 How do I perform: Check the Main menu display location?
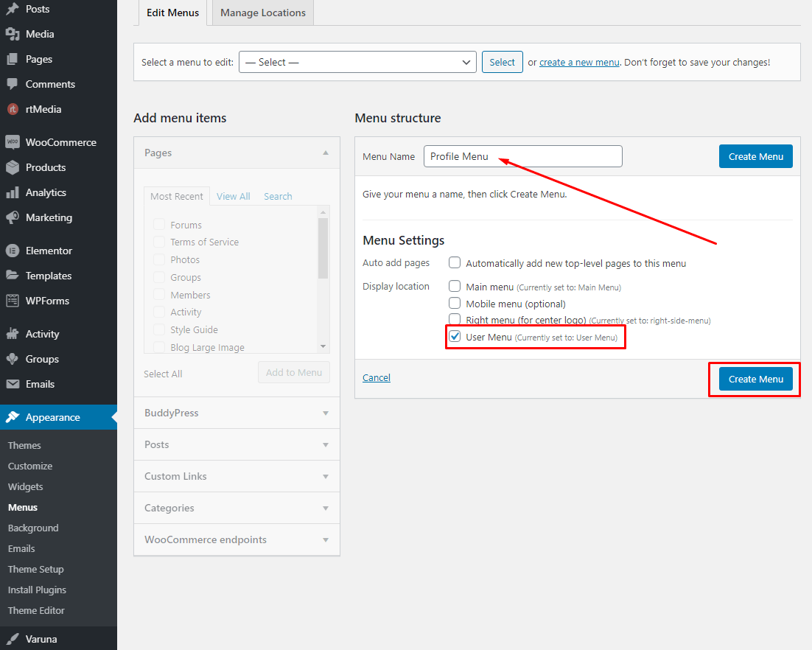click(455, 286)
